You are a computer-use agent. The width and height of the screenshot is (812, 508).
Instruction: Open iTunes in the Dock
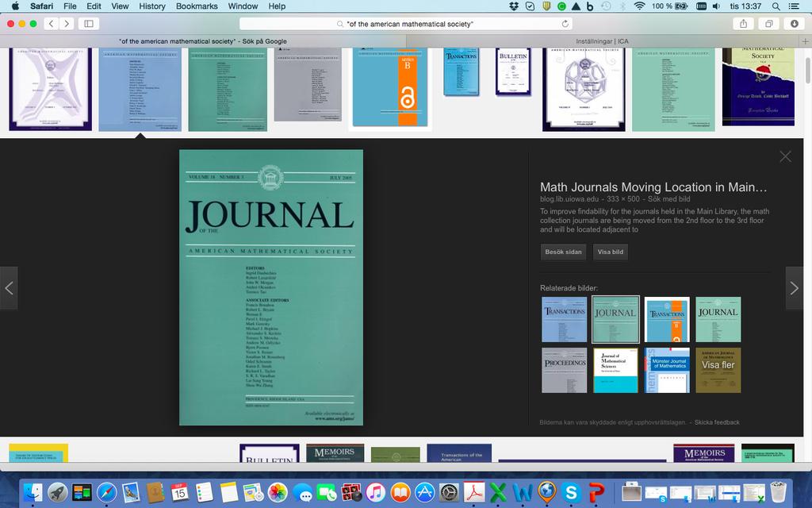click(376, 492)
